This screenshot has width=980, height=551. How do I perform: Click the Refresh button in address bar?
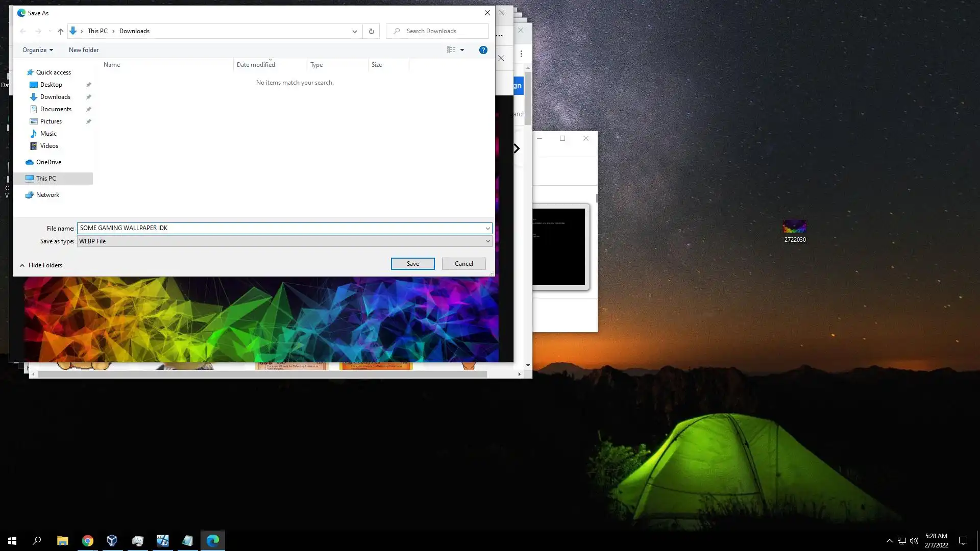pyautogui.click(x=371, y=31)
